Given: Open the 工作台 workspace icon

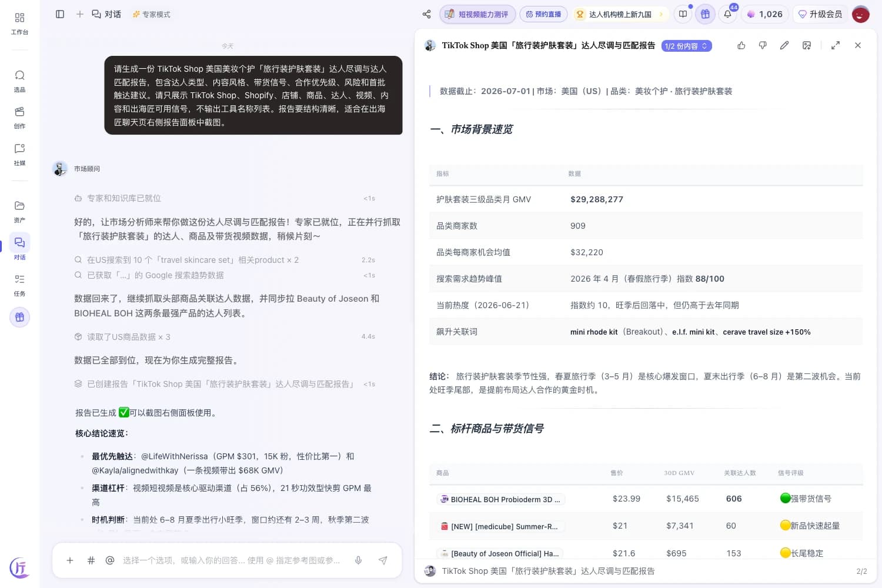Looking at the screenshot, I should tap(19, 23).
